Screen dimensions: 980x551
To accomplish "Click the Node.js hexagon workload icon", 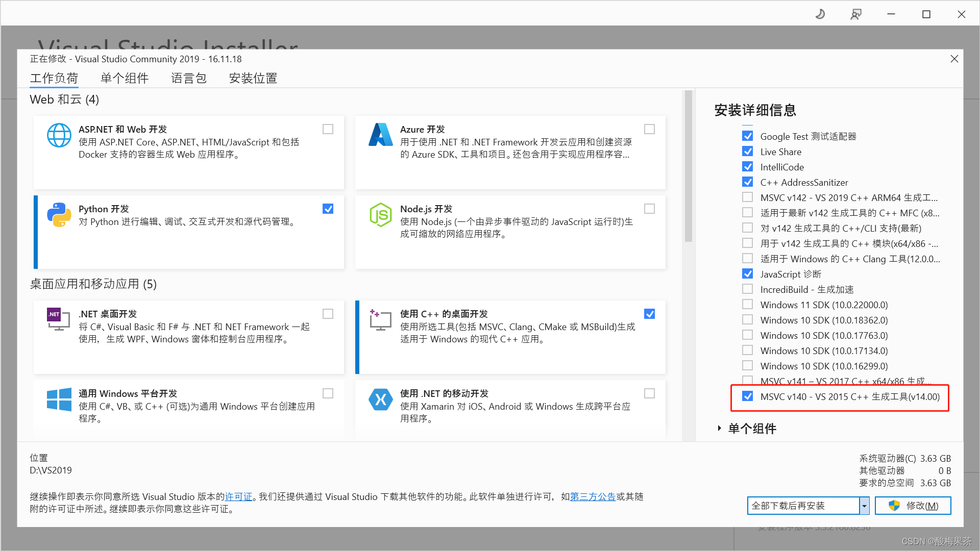I will [x=380, y=215].
